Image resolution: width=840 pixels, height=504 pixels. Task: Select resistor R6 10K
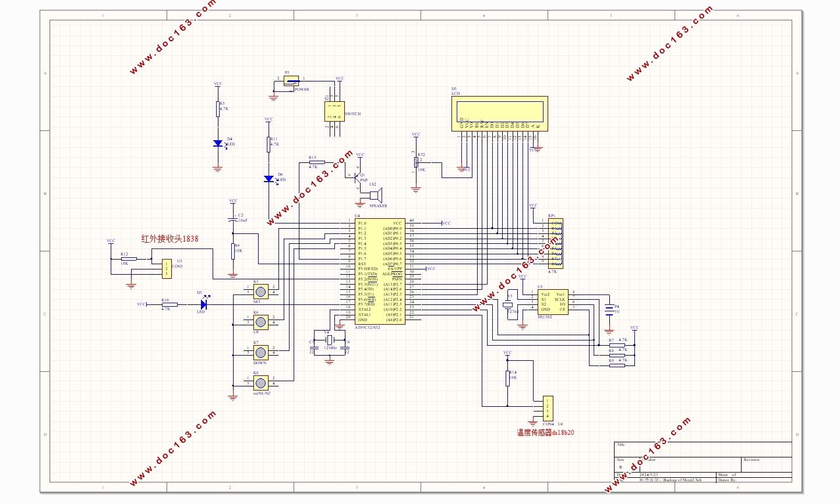(x=233, y=251)
